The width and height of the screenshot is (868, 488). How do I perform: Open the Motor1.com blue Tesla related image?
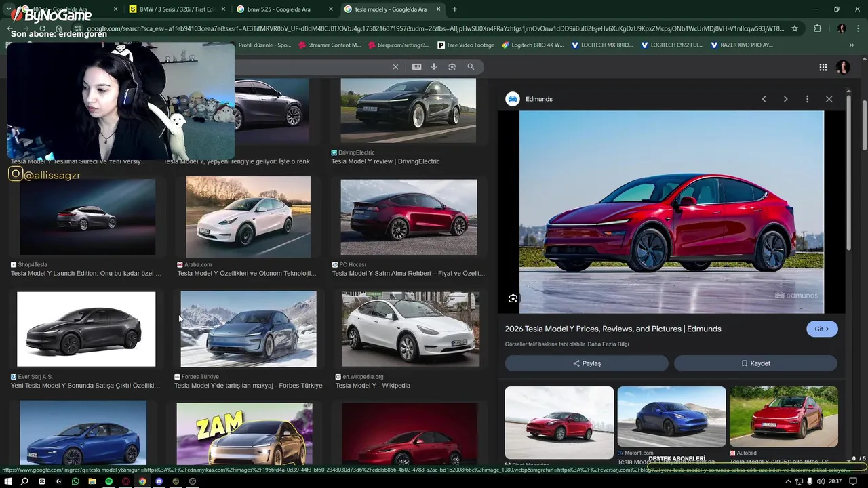(x=671, y=417)
